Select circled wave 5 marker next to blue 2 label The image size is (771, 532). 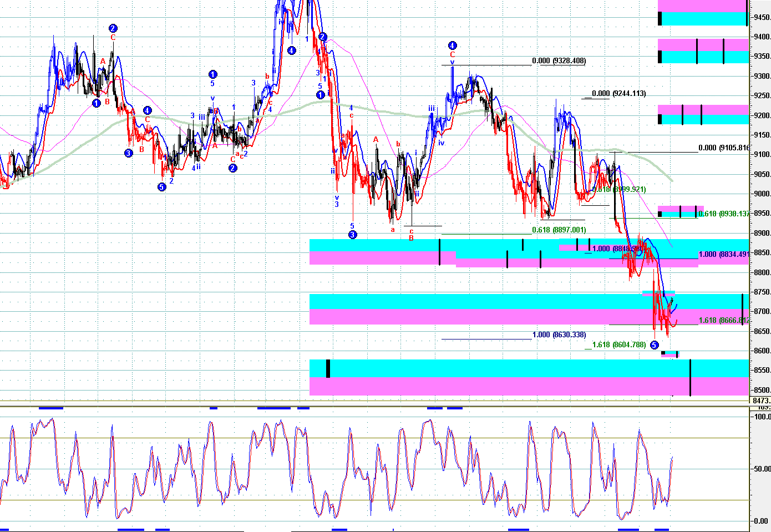point(161,187)
